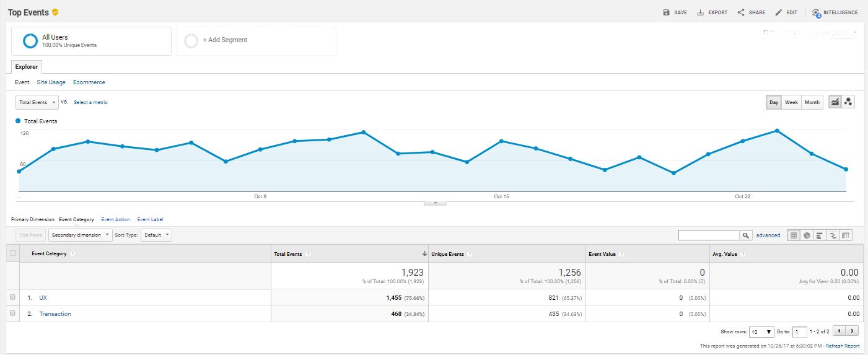
Task: Open the Intelligence panel
Action: [x=835, y=12]
